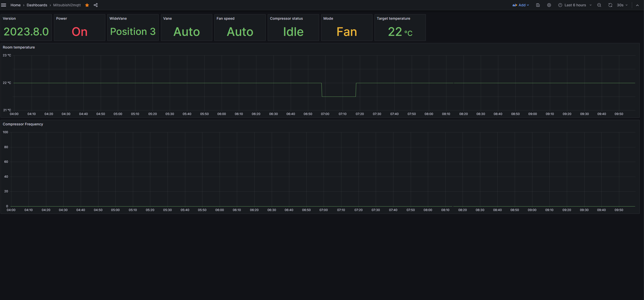Save the dashboard with disk icon
The height and width of the screenshot is (300, 644).
(538, 5)
